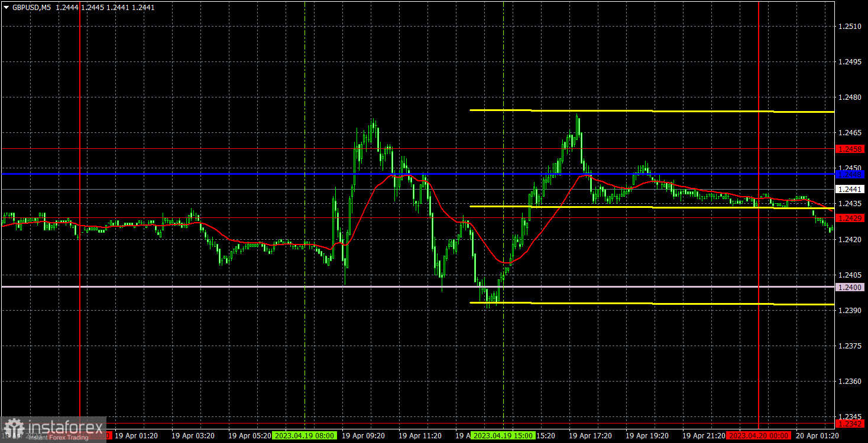Select the 1.2510 price scale value
This screenshot has height=443, width=868.
click(x=851, y=27)
